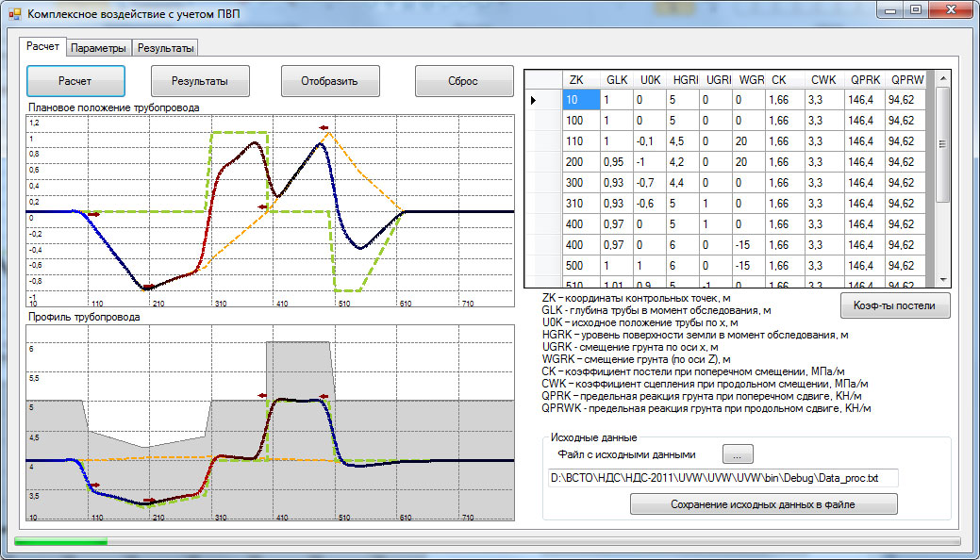Viewport: 980px width, 560px height.
Task: Select the QPRW cell in the ZK 110 row
Action: point(905,141)
